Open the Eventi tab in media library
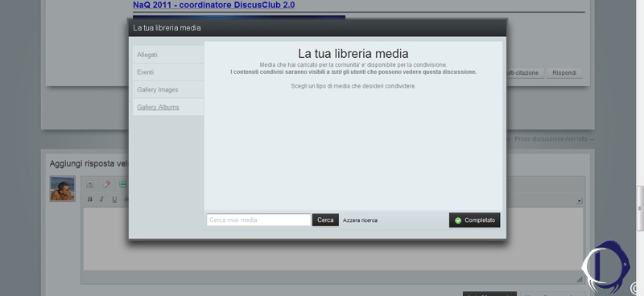 coord(168,72)
